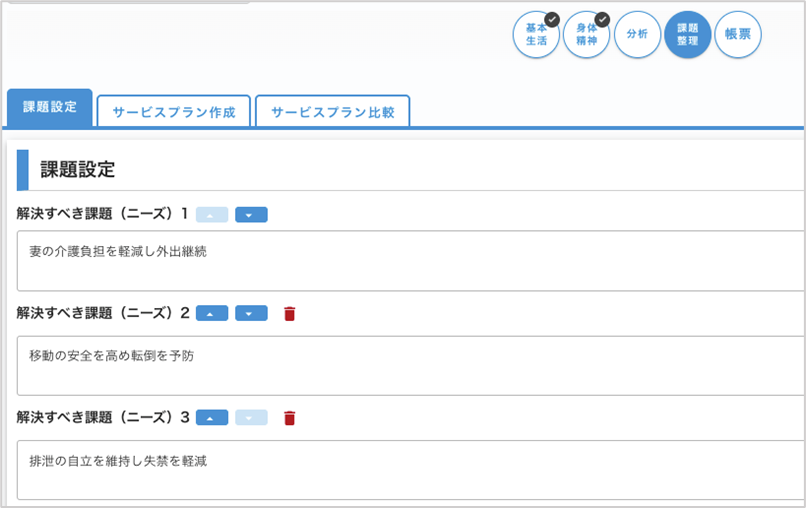Image resolution: width=806 pixels, height=508 pixels.
Task: Open the 身体精神 step circle
Action: tap(586, 35)
